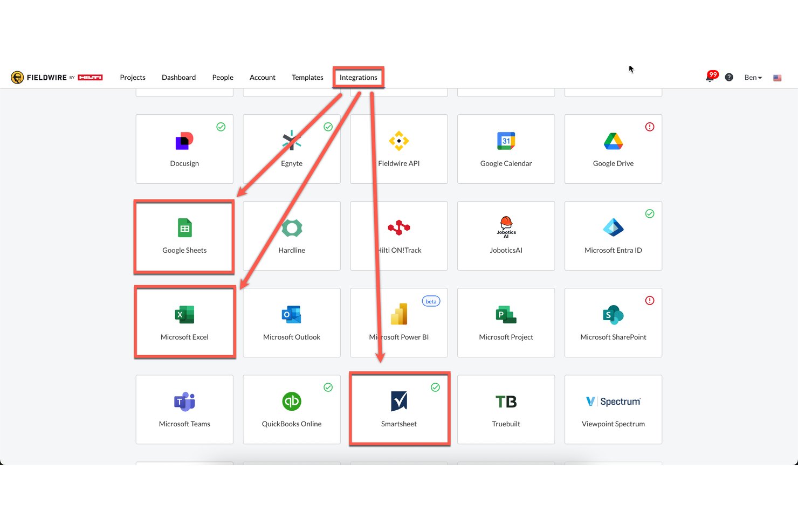Open the Hardline integration icon
This screenshot has width=798, height=532.
(292, 228)
